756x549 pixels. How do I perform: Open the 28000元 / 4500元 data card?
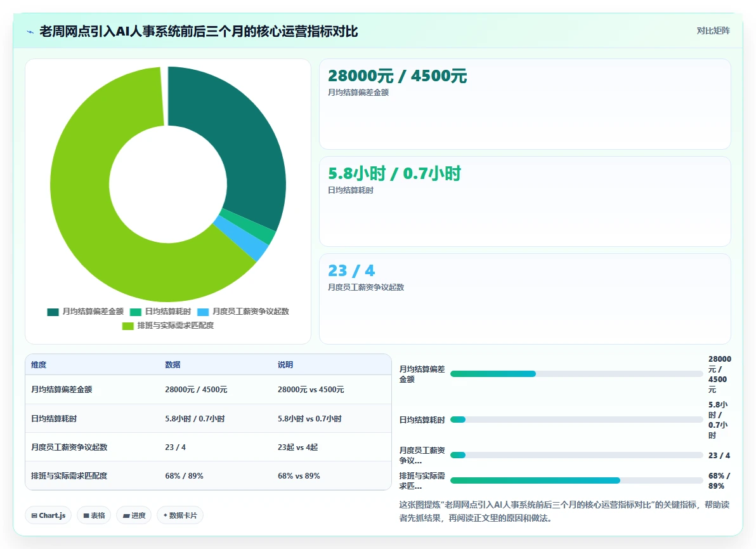[525, 104]
